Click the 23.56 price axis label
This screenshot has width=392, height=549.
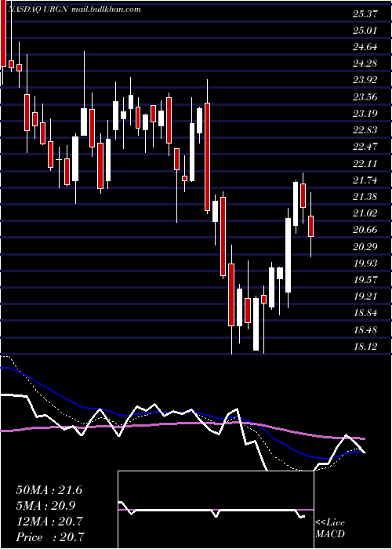(x=365, y=96)
